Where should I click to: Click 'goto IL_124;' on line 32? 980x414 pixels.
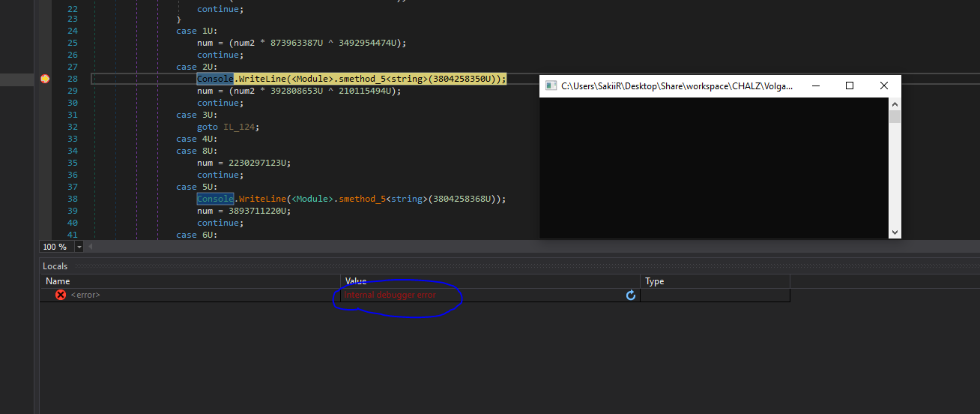(229, 127)
